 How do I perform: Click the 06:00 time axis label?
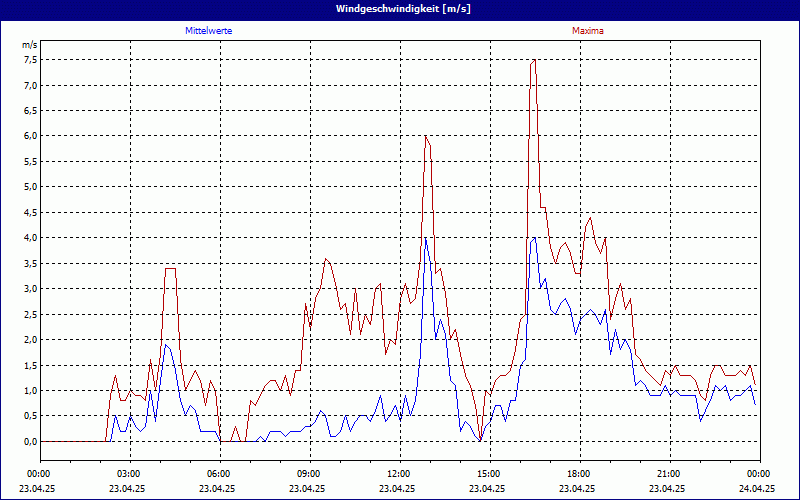218,473
